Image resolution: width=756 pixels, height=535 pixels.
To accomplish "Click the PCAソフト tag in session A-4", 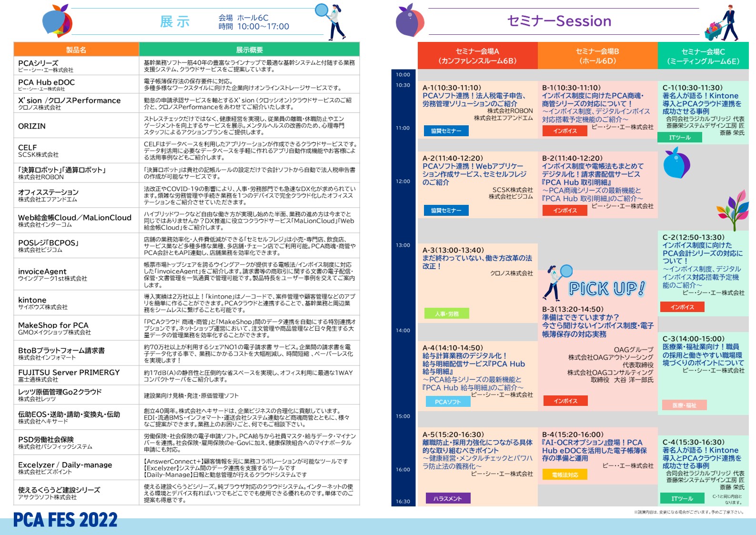I will click(x=448, y=402).
